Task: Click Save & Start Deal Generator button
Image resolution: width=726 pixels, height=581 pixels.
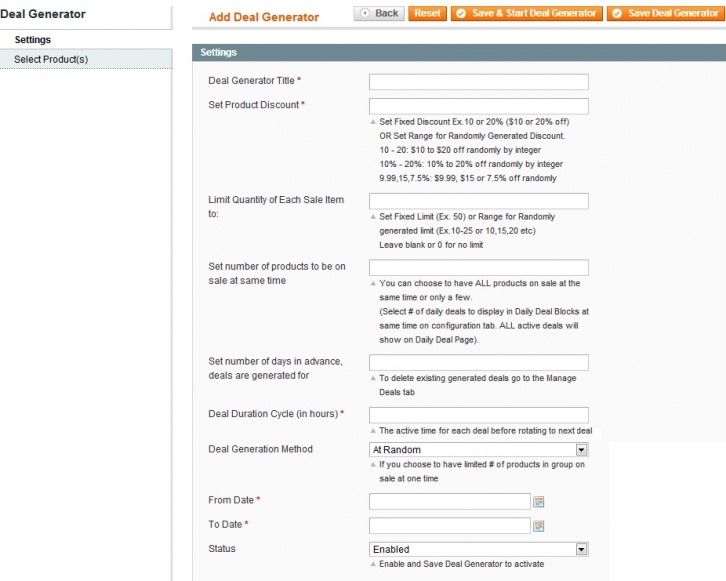Action: (x=527, y=13)
